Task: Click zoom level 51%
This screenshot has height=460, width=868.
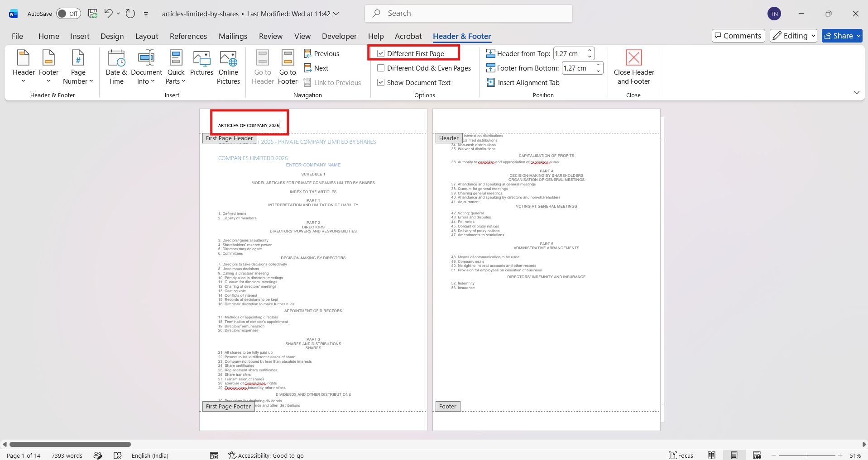Action: tap(855, 455)
